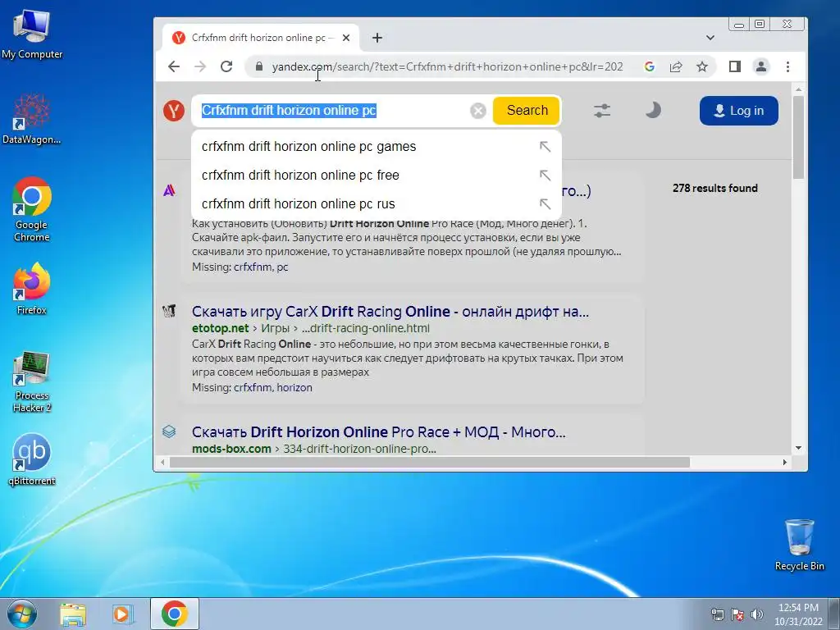Image resolution: width=840 pixels, height=630 pixels.
Task: Select Google Chrome desktop shortcut
Action: click(x=32, y=210)
